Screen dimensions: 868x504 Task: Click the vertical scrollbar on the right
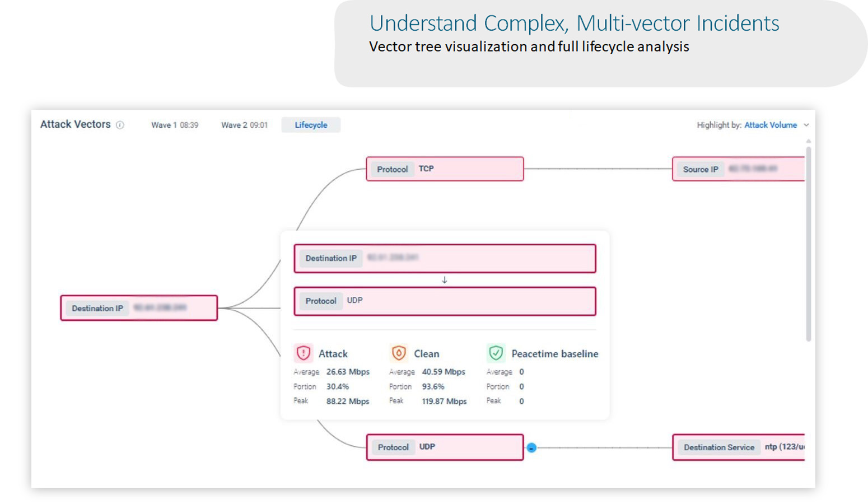click(x=808, y=244)
